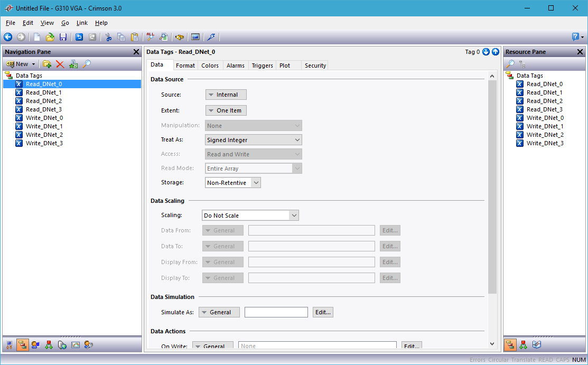588x365 pixels.
Task: Open the Storage combo box
Action: pos(233,183)
